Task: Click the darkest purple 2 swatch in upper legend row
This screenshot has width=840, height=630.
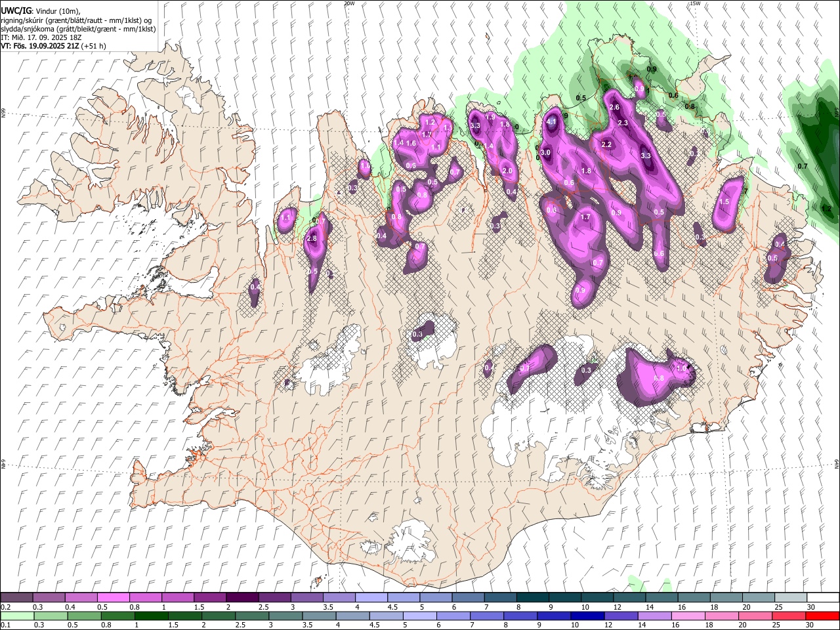Action: click(241, 598)
